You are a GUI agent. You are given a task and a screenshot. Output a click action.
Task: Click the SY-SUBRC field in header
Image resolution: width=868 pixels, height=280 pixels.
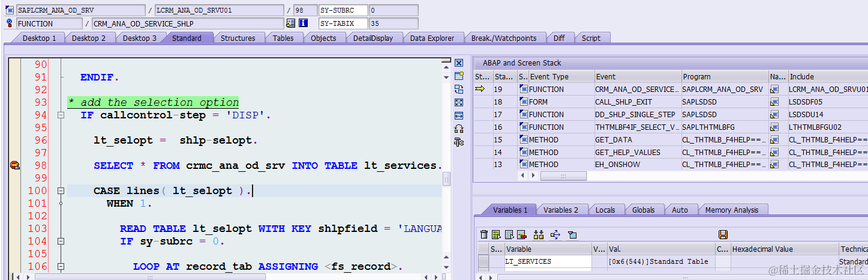point(343,10)
